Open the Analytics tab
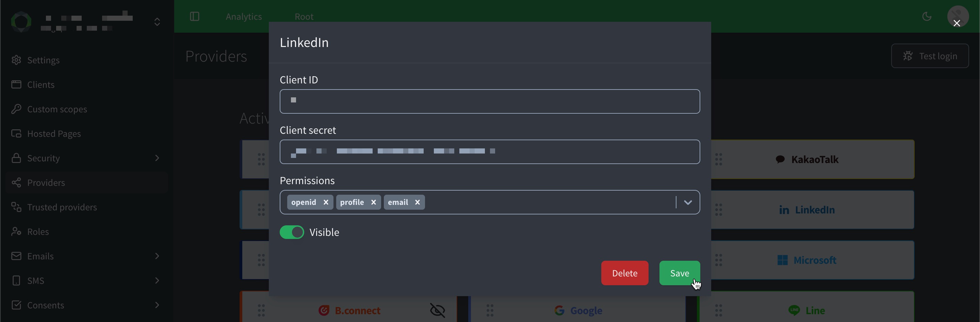Viewport: 980px width, 322px height. click(x=244, y=16)
